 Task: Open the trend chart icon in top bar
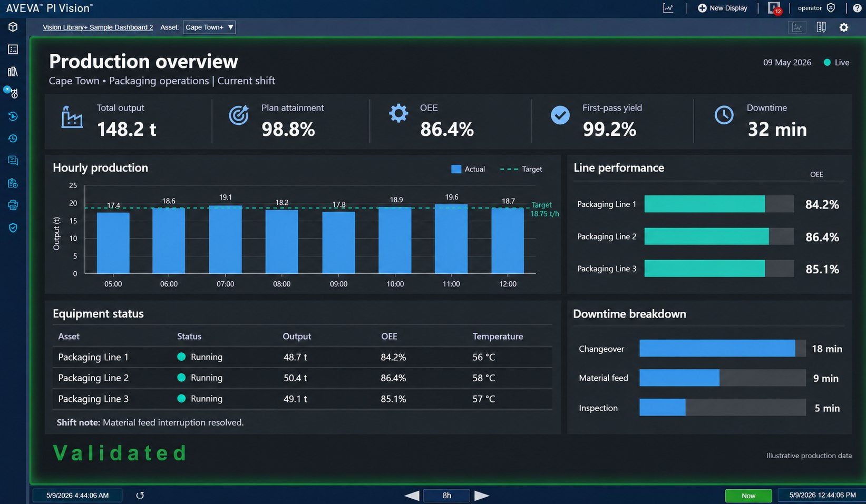click(x=668, y=8)
